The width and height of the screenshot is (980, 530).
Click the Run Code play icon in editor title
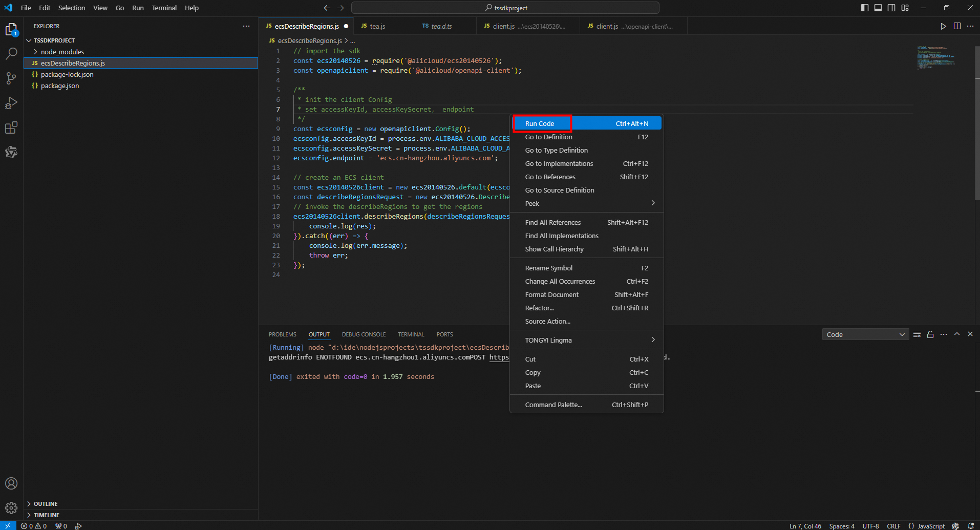[943, 26]
